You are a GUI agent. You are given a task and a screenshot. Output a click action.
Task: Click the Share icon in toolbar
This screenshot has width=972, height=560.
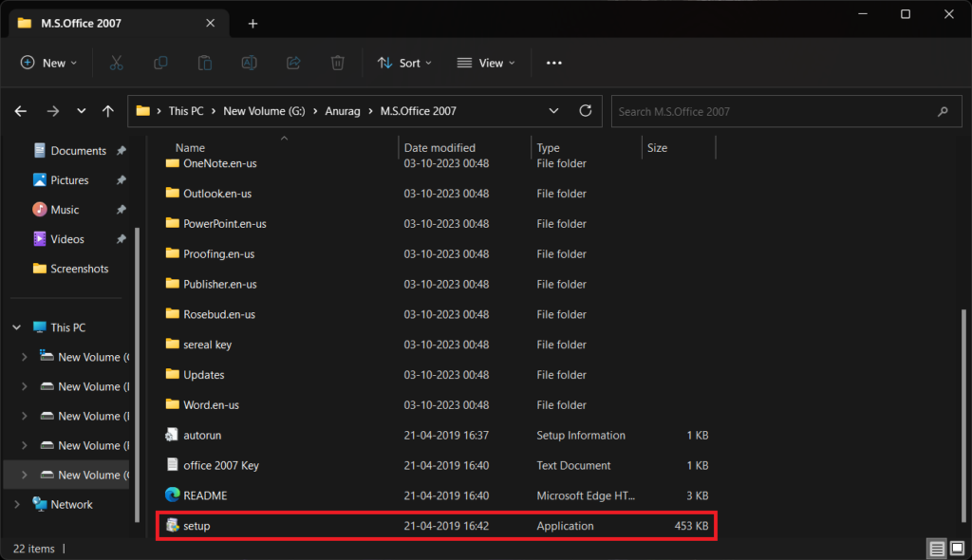(x=293, y=63)
